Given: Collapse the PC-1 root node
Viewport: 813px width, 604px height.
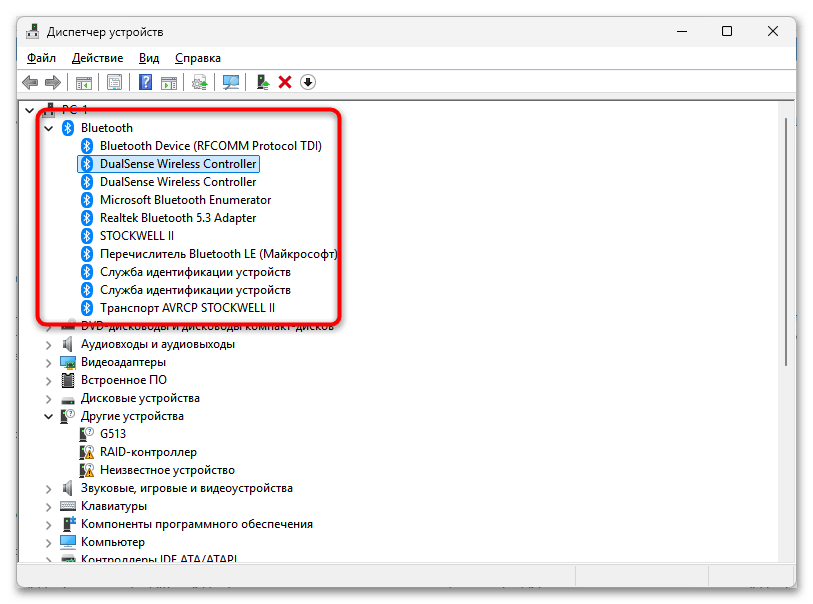Looking at the screenshot, I should pyautogui.click(x=30, y=110).
